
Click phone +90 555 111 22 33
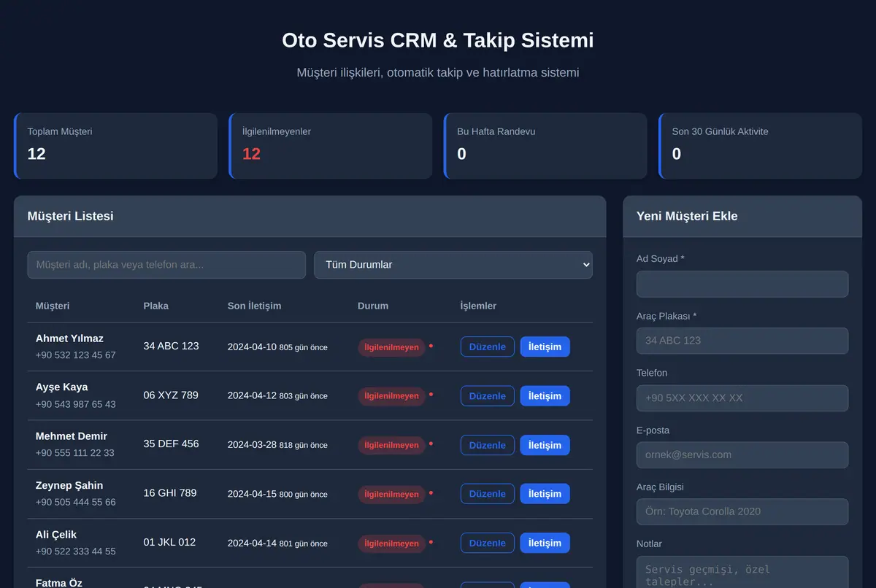click(x=75, y=453)
